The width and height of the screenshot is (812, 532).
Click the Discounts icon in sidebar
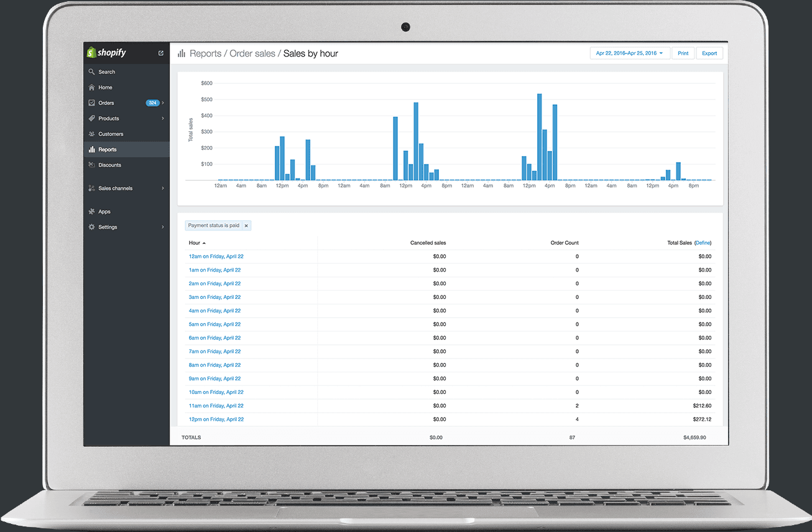(x=91, y=165)
